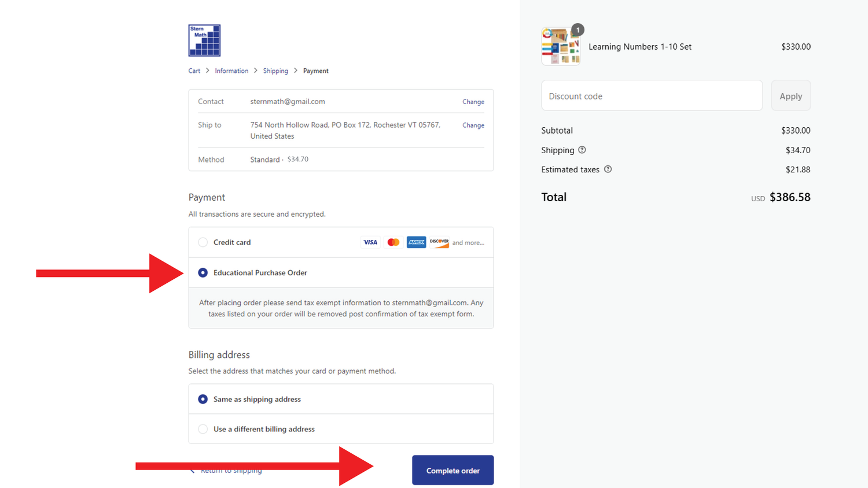Click the Mastercard icon

point(393,242)
